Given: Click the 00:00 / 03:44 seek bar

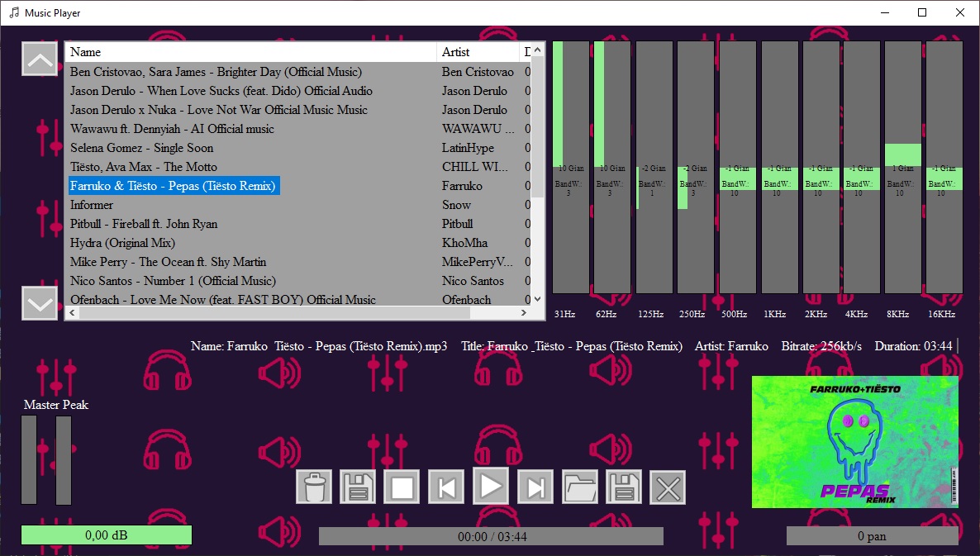Looking at the screenshot, I should (x=492, y=537).
